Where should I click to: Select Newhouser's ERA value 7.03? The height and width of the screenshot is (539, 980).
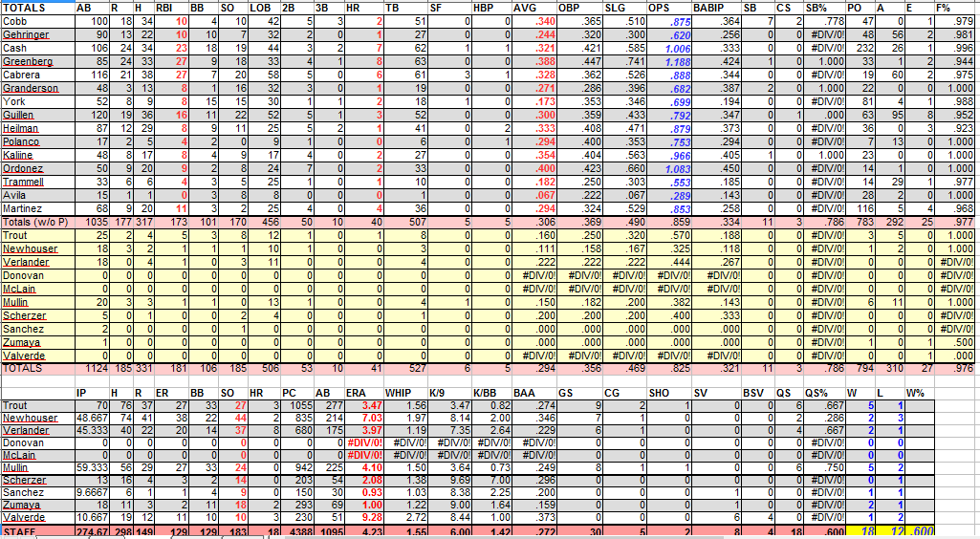(364, 418)
